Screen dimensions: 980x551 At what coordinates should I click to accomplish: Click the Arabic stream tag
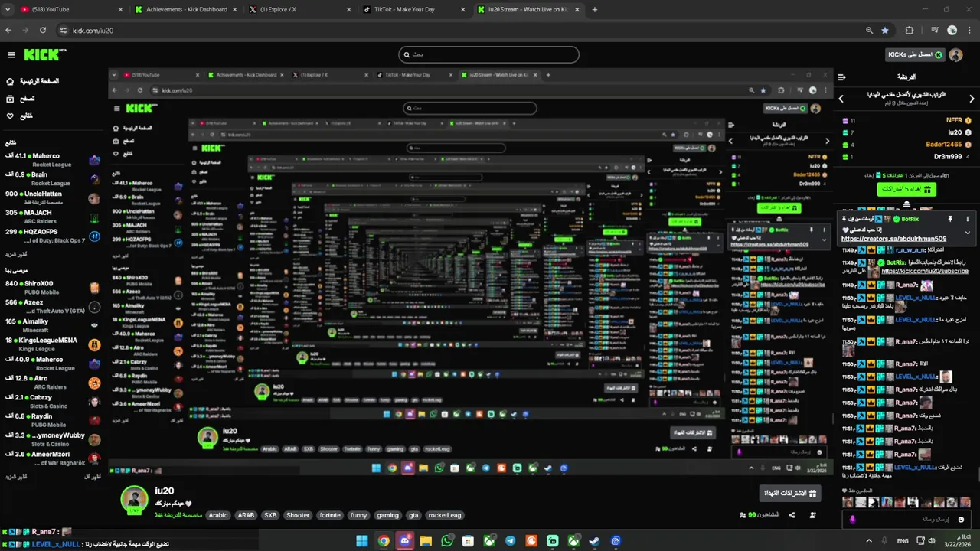[x=218, y=515]
